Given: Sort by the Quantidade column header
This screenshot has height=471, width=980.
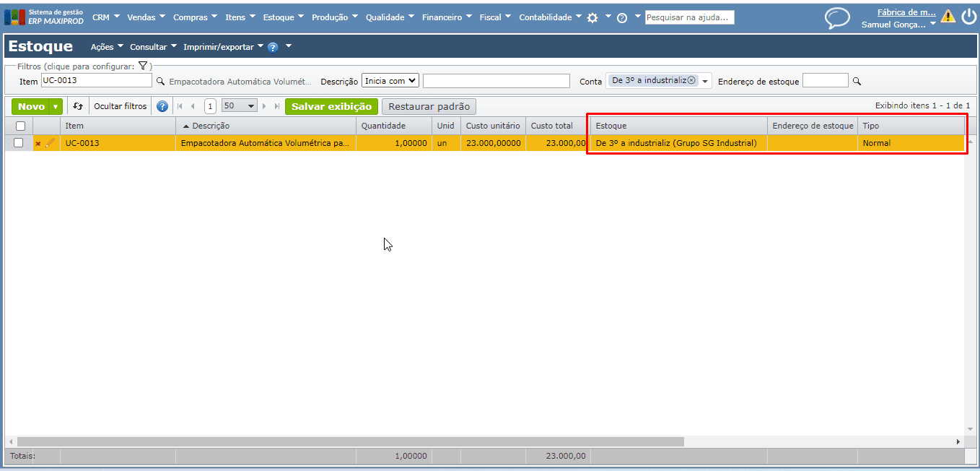Looking at the screenshot, I should click(x=393, y=126).
